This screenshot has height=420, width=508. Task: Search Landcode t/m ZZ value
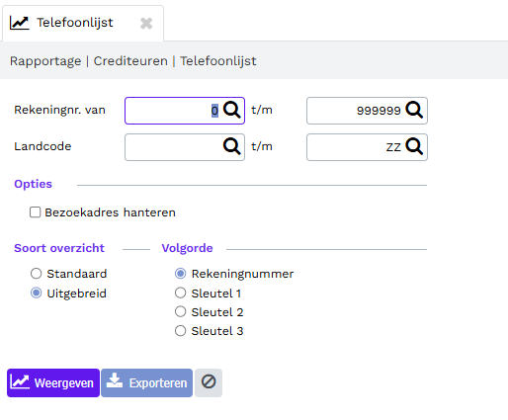click(414, 146)
